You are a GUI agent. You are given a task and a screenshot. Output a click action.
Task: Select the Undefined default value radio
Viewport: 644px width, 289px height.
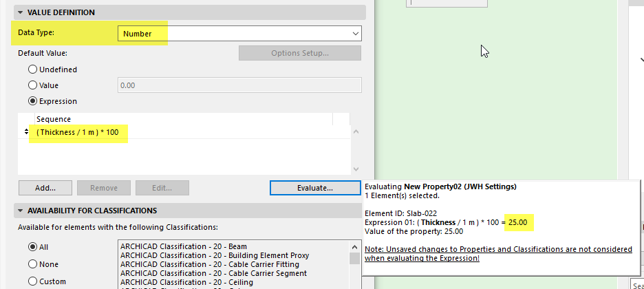(32, 69)
